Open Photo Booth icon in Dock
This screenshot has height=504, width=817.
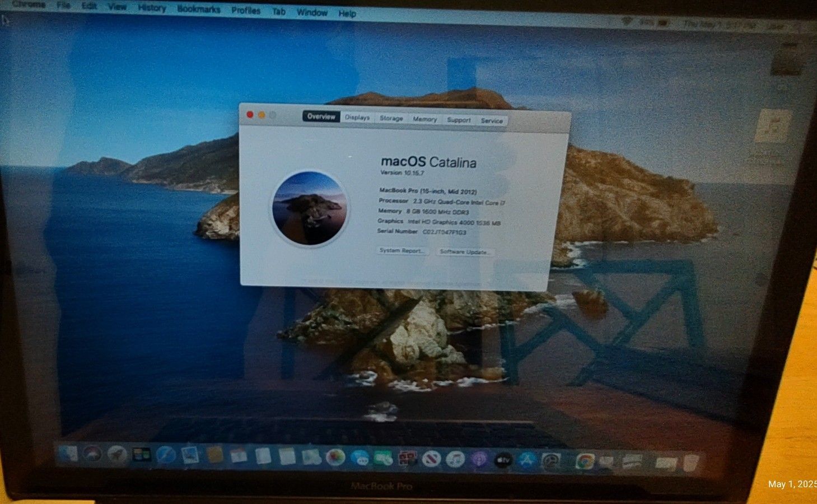(x=408, y=459)
